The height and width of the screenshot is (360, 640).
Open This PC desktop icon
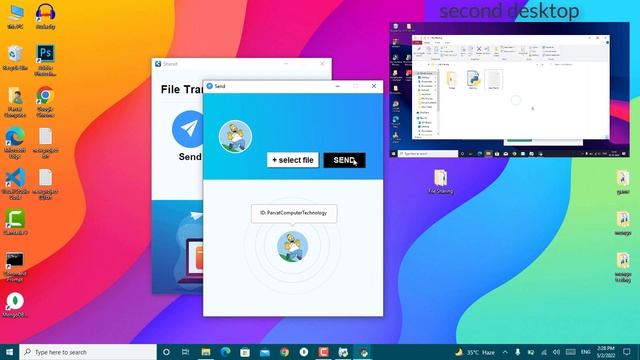click(15, 16)
